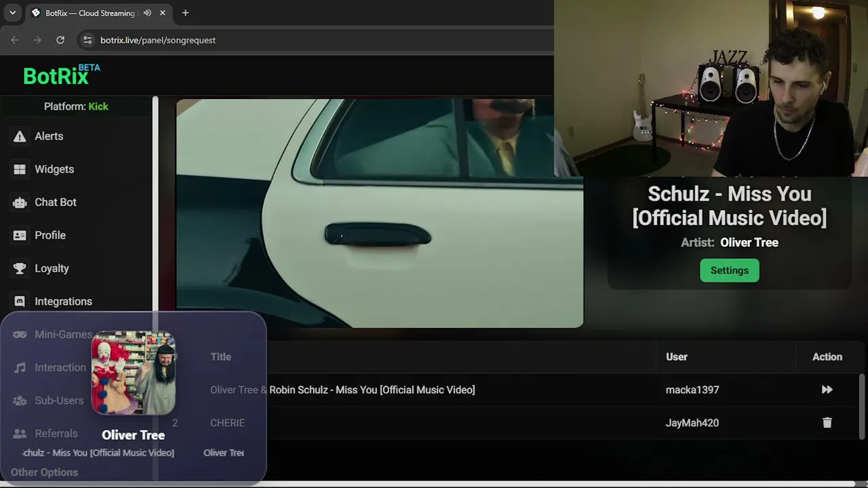Open the Alerts menu item
868x488 pixels.
pos(49,136)
